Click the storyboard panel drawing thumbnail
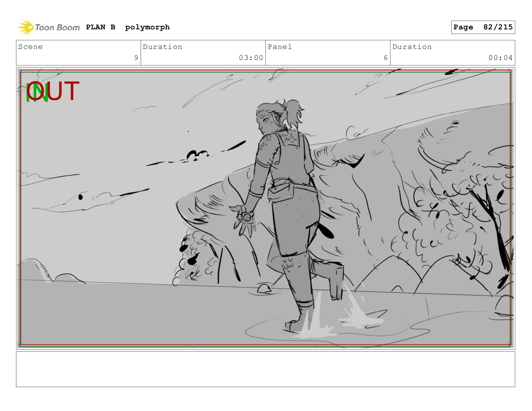532x411 pixels. (x=265, y=208)
